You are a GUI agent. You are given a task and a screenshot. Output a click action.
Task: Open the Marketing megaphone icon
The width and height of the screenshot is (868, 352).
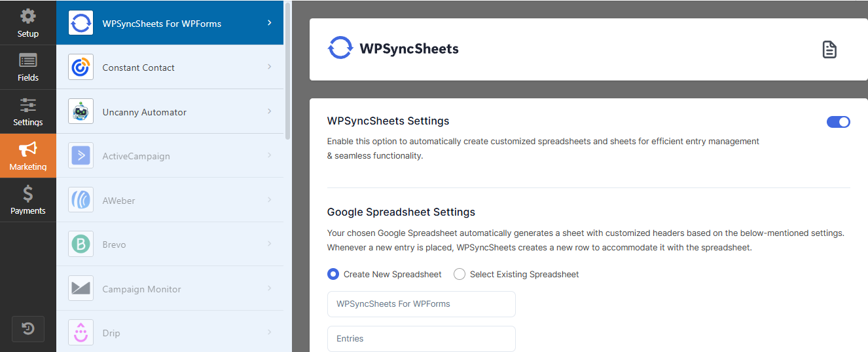[27, 149]
